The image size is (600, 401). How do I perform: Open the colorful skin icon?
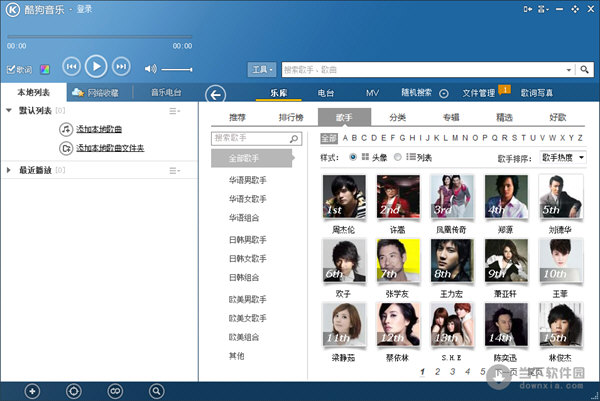click(45, 69)
